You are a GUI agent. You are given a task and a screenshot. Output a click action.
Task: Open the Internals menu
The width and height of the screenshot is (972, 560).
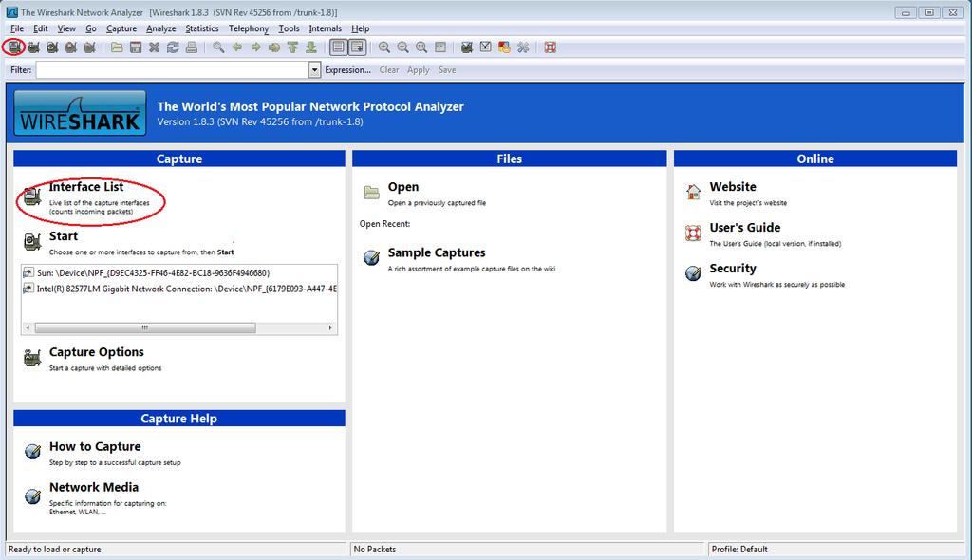[326, 28]
